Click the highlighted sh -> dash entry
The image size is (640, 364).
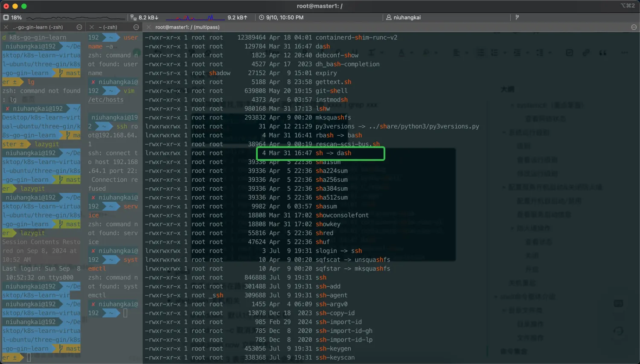(x=333, y=153)
